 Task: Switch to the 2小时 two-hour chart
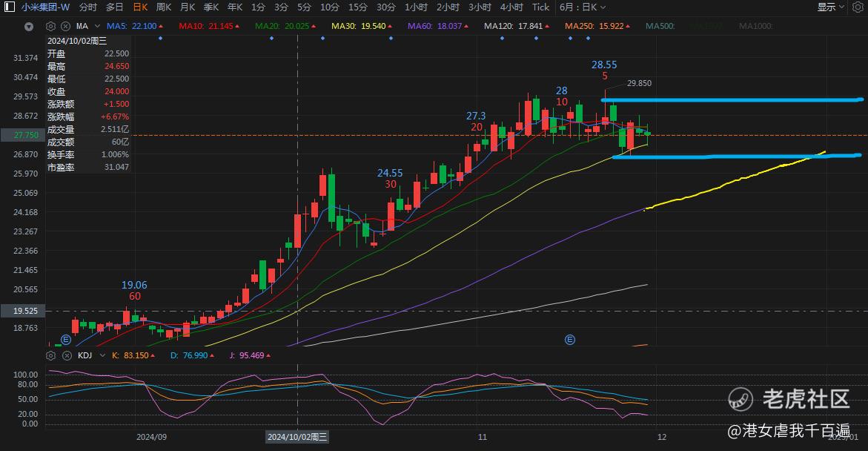click(448, 7)
